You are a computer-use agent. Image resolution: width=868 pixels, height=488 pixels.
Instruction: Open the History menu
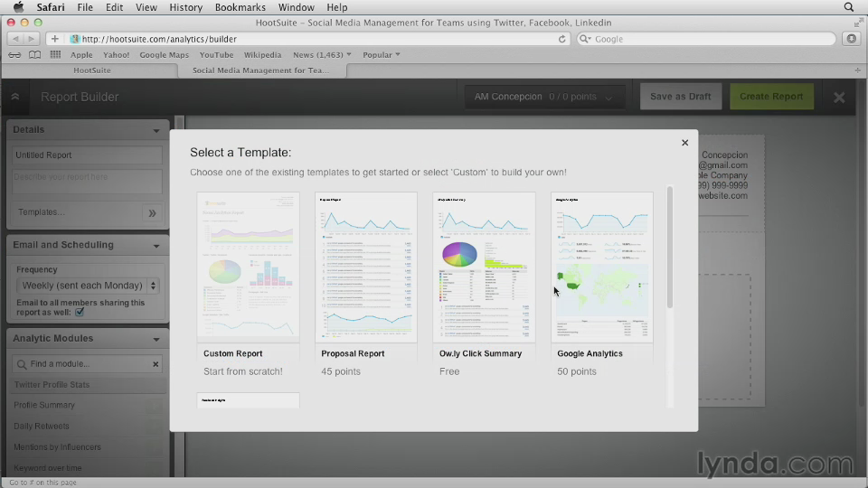click(x=185, y=7)
